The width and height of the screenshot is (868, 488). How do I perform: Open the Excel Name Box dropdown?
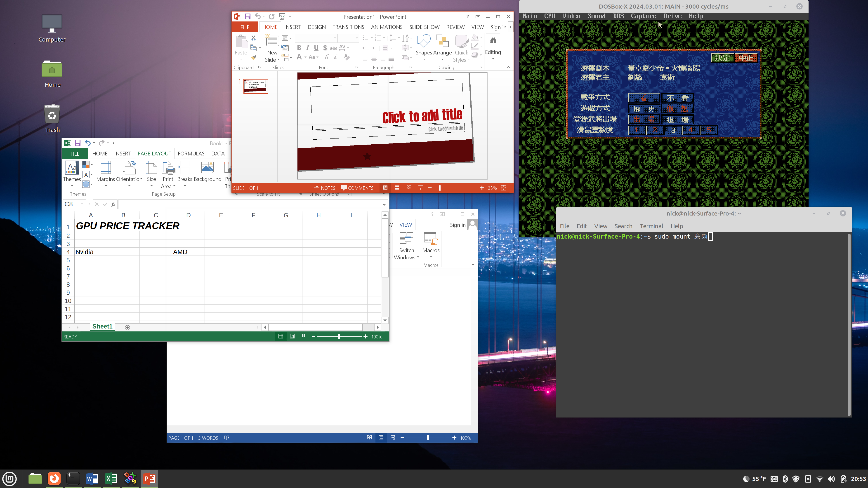coord(82,204)
